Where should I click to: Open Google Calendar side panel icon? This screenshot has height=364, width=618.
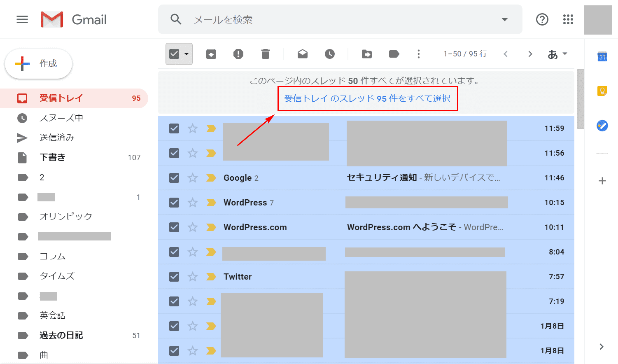(x=602, y=56)
